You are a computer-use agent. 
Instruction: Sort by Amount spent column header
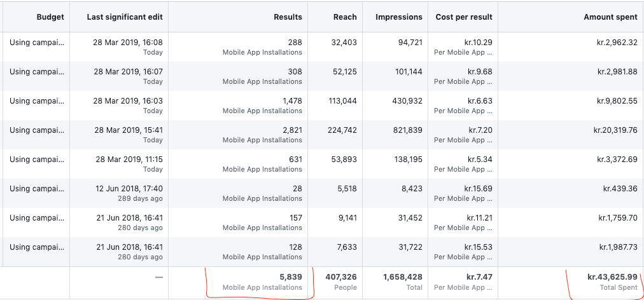pos(610,17)
